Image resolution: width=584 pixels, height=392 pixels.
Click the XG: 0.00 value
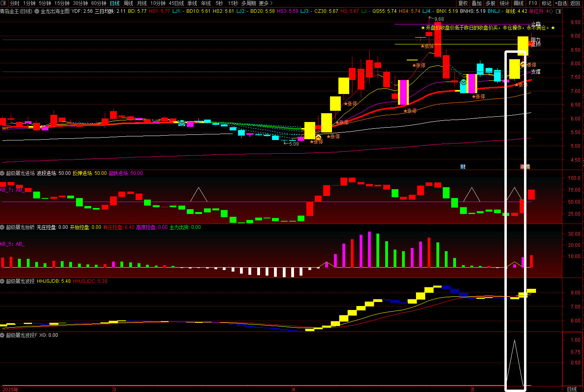click(x=48, y=335)
